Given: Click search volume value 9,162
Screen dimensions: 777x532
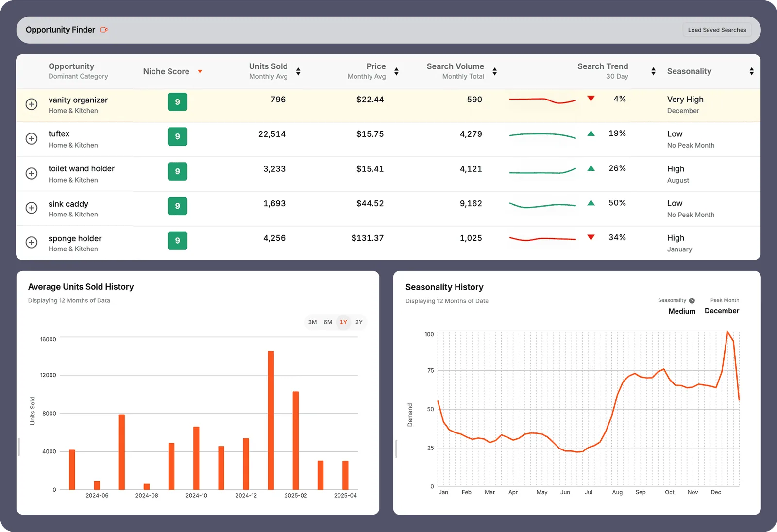Looking at the screenshot, I should (x=471, y=204).
